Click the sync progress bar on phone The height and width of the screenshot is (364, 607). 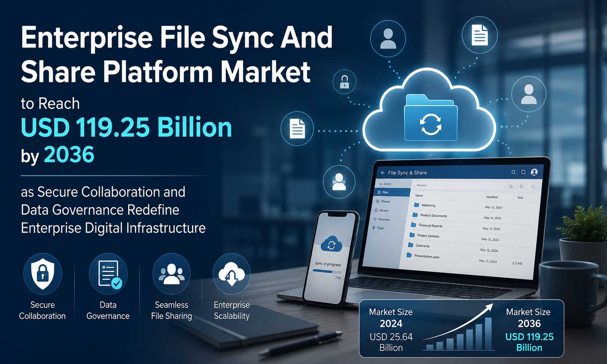pyautogui.click(x=327, y=271)
